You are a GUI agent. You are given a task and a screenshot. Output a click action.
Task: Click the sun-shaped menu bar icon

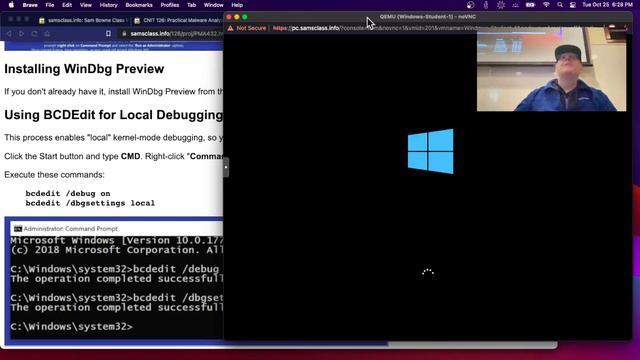tap(501, 5)
